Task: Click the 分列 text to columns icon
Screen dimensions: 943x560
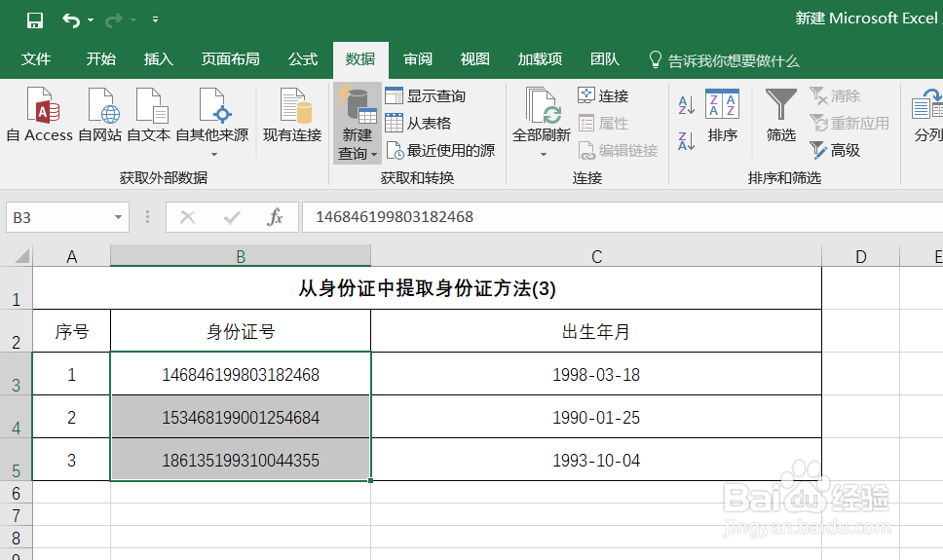Action: click(x=926, y=115)
